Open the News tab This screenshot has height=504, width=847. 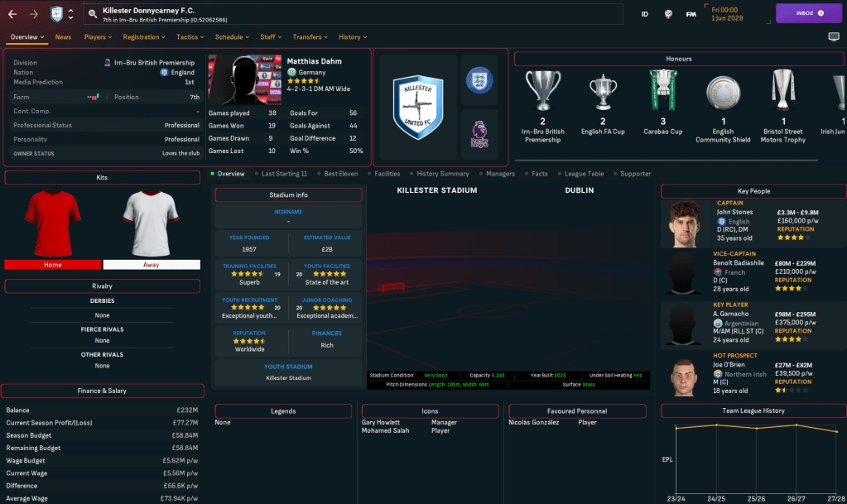pos(63,37)
